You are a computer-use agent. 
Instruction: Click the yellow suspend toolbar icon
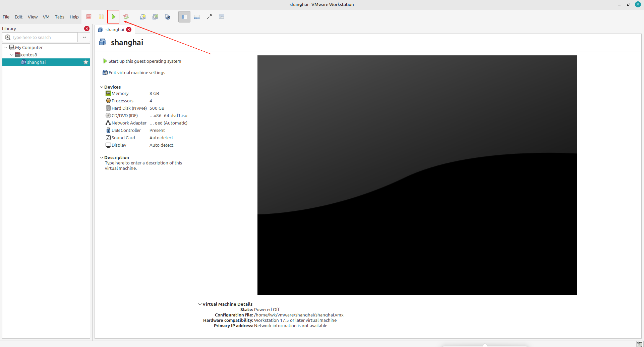[x=101, y=17]
